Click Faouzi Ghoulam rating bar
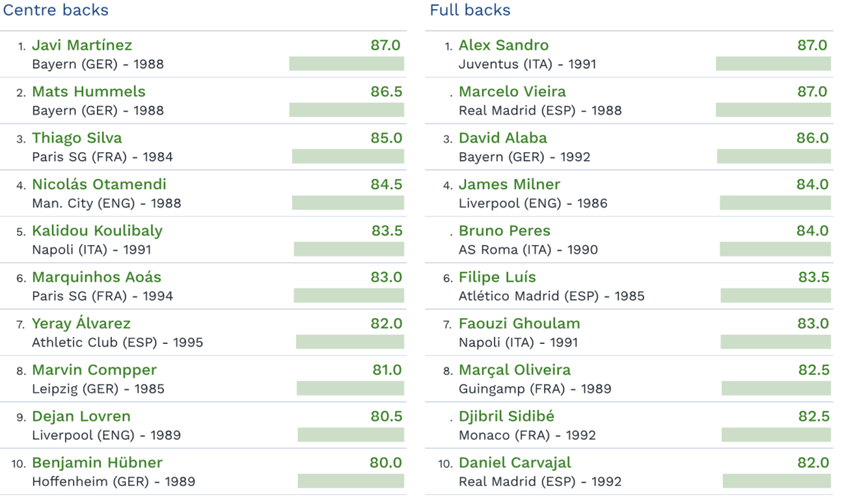The height and width of the screenshot is (504, 842). [x=775, y=342]
